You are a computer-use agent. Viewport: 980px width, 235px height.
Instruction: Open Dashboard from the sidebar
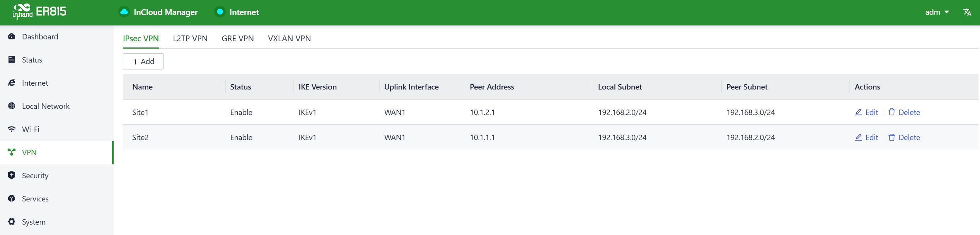coord(40,37)
